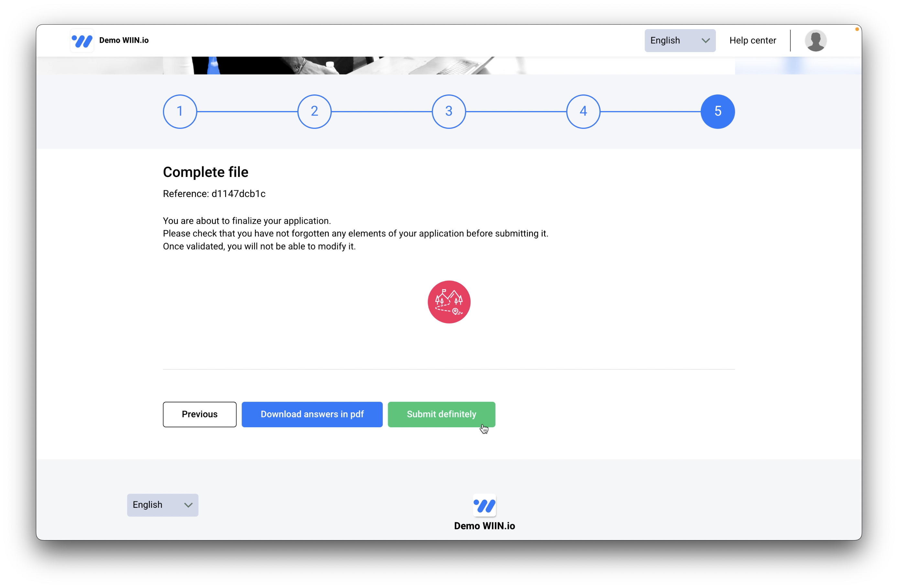The width and height of the screenshot is (898, 588).
Task: Go to step 1 in the progress stepper
Action: click(x=180, y=111)
